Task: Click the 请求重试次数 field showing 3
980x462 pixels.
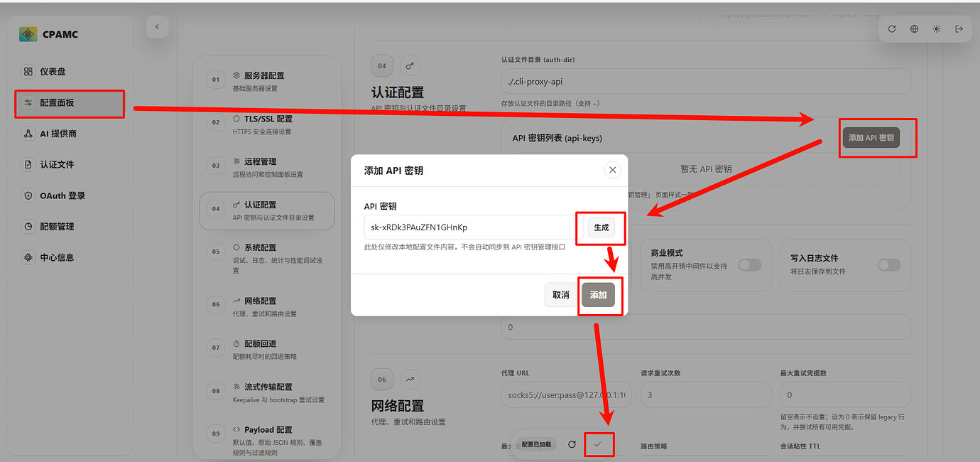Action: (706, 394)
